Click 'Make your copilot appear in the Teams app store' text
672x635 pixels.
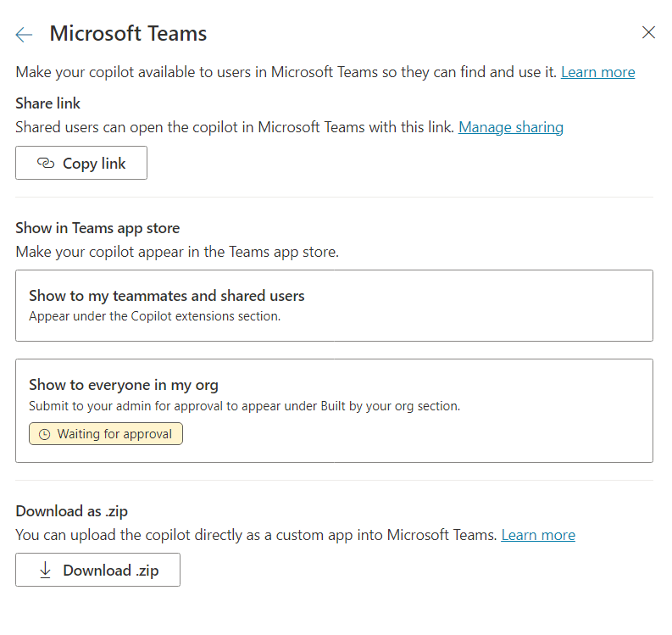coord(177,252)
